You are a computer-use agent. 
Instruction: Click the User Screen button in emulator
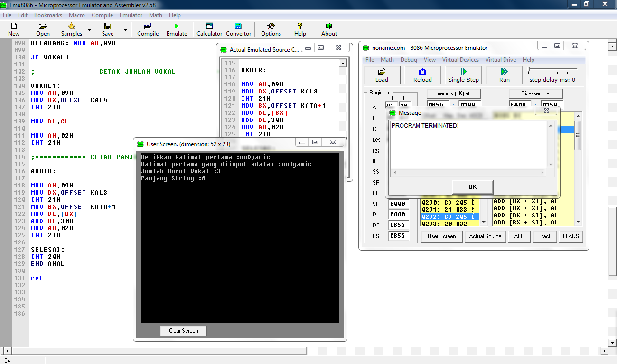441,236
